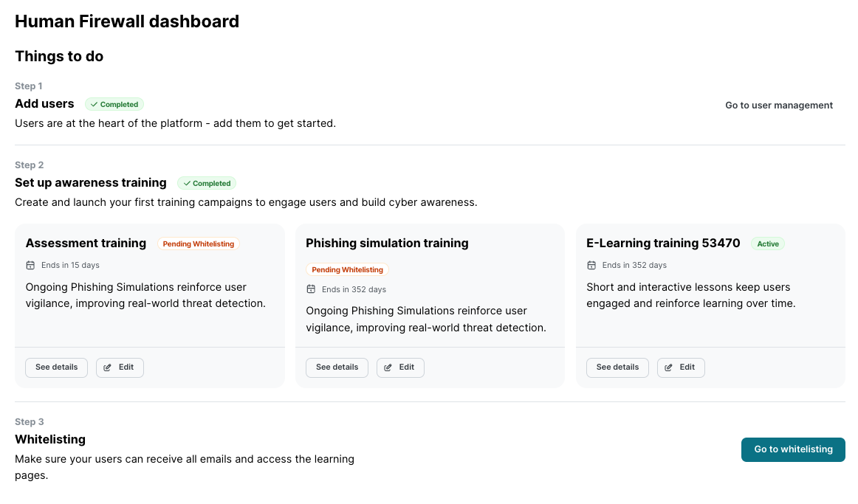Screen dimensions: 858x504
Task: Open Go to user management
Action: (778, 106)
